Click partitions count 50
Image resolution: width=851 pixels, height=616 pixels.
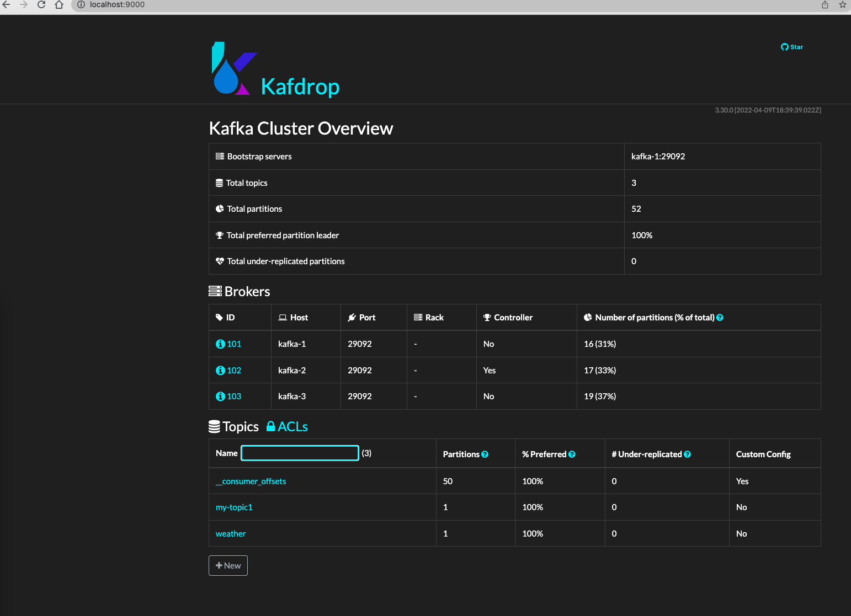click(x=448, y=481)
